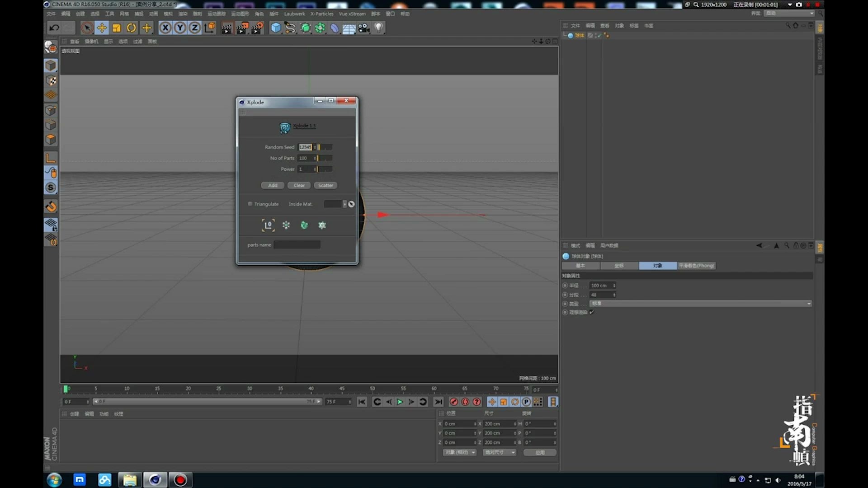This screenshot has height=488, width=868.
Task: Go to start of timeline
Action: click(362, 402)
